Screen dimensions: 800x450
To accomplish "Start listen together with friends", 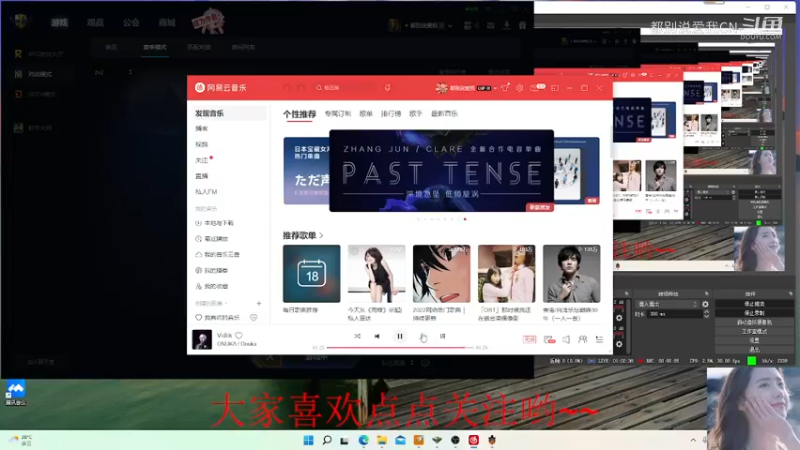I will (583, 339).
